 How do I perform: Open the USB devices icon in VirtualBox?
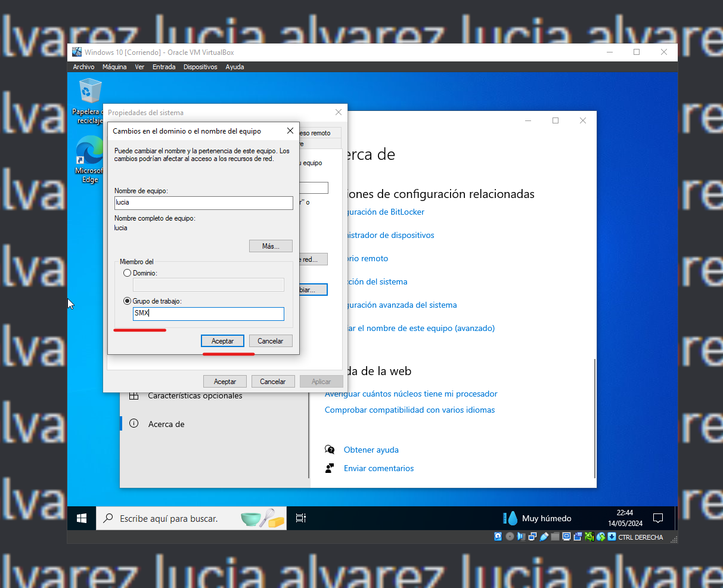click(x=544, y=537)
